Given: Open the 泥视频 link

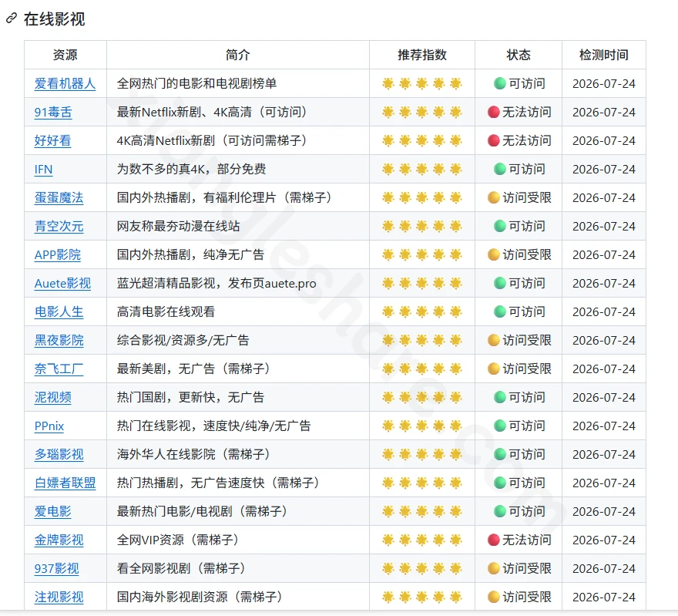Looking at the screenshot, I should (52, 398).
